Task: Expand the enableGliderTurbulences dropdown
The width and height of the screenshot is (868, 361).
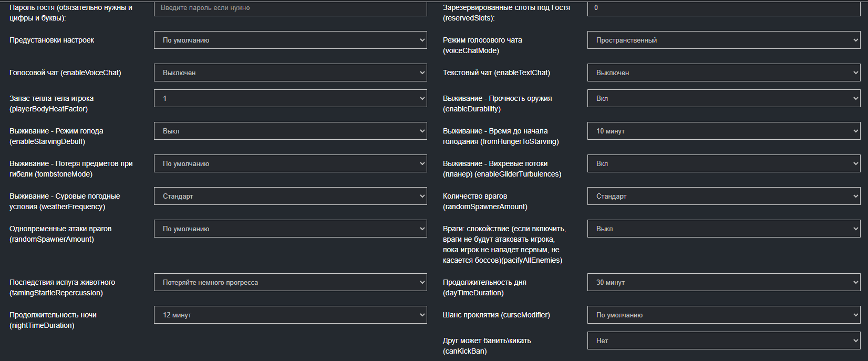Action: [723, 164]
